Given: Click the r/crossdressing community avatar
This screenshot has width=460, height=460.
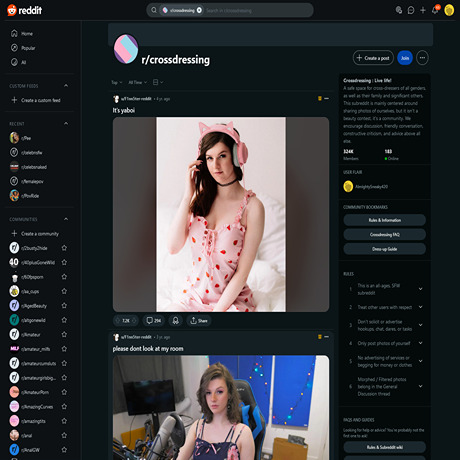Looking at the screenshot, I should pos(126,49).
